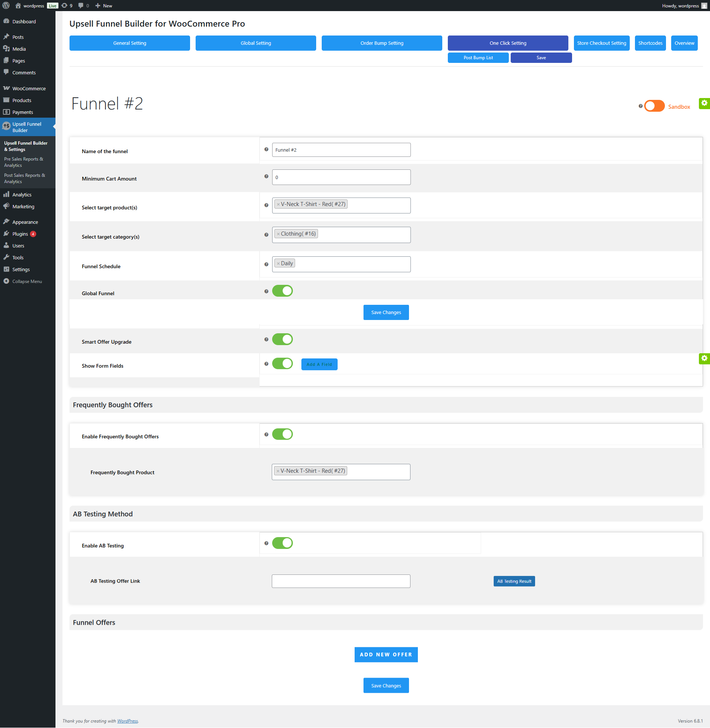Click green gear icon beside Sandbox
Image resolution: width=710 pixels, height=728 pixels.
point(704,103)
